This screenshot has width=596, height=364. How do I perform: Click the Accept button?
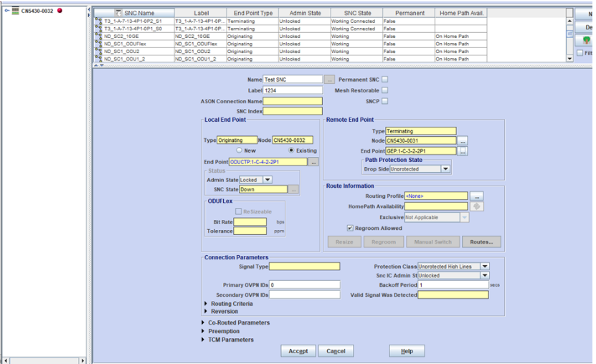pos(298,351)
